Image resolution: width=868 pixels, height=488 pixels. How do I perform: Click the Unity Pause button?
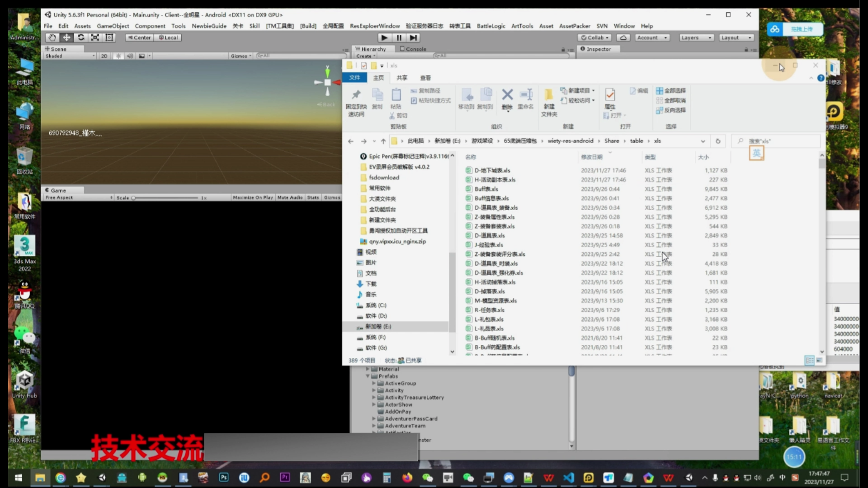(399, 38)
